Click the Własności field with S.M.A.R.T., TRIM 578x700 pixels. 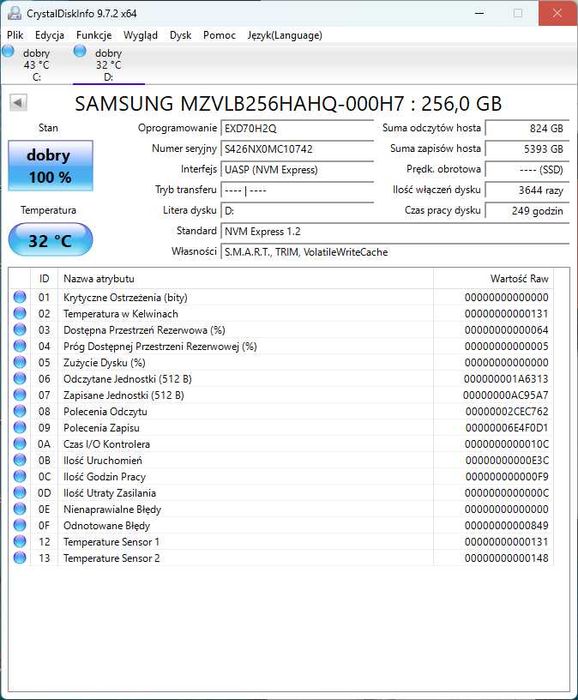tap(395, 252)
